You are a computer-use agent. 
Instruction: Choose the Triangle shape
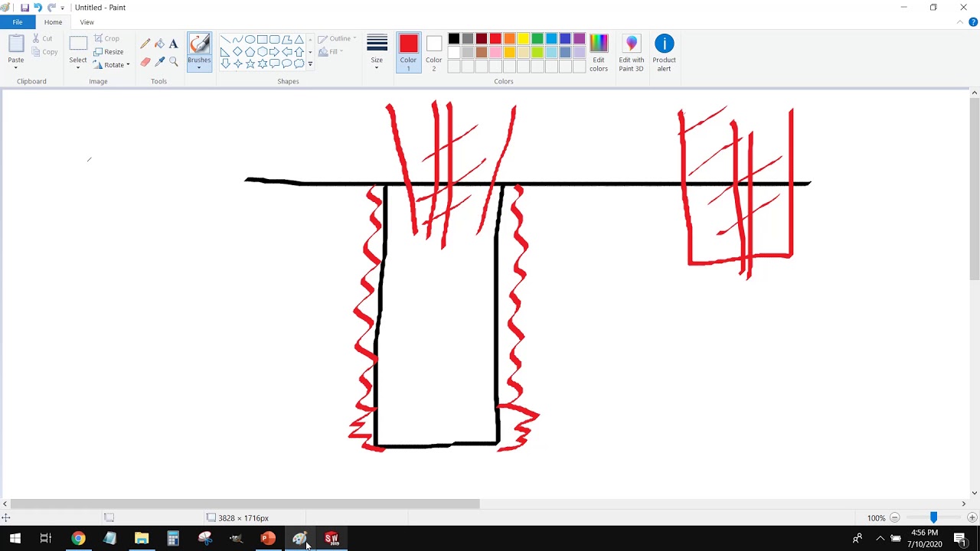[x=299, y=40]
